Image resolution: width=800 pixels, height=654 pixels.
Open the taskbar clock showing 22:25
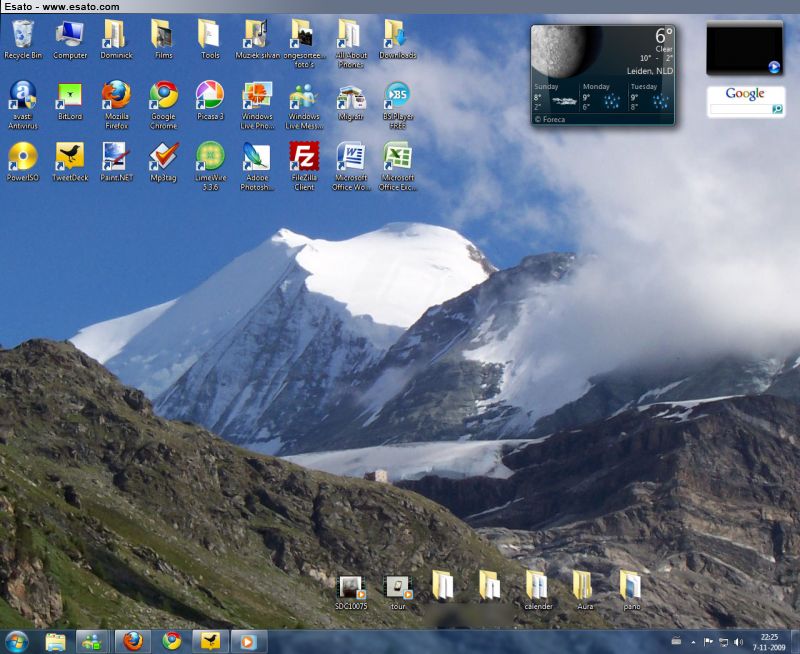(769, 642)
